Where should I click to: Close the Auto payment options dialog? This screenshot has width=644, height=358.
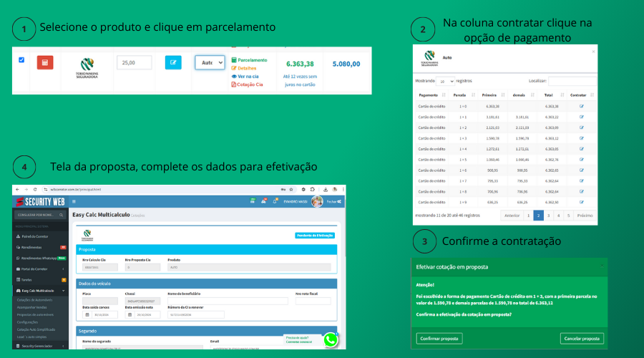click(x=593, y=51)
